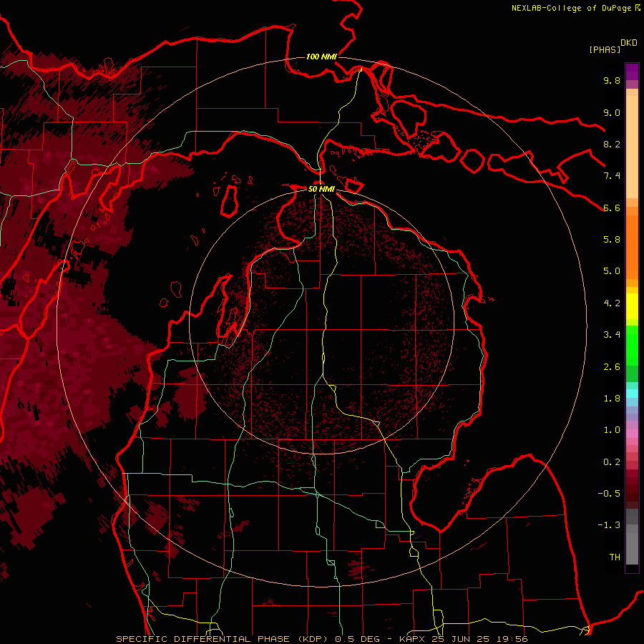
Task: Select the 5.0 scale value
Action: pos(612,271)
